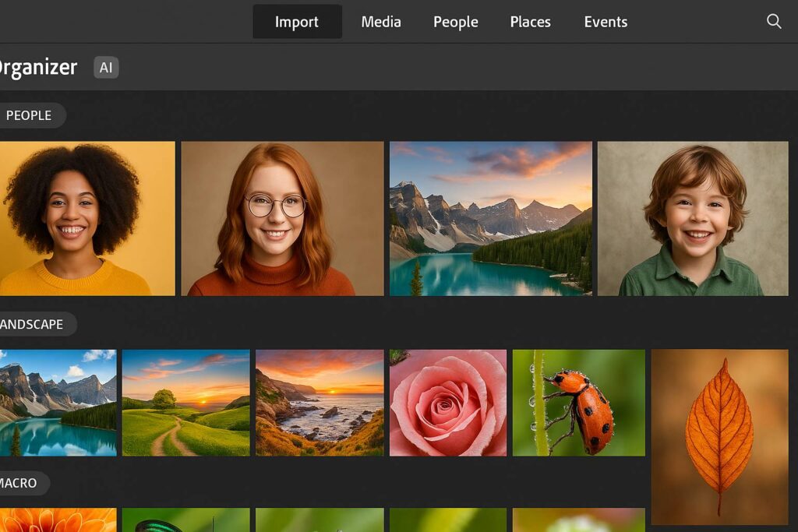Select the Places tab
This screenshot has width=798, height=532.
[531, 22]
